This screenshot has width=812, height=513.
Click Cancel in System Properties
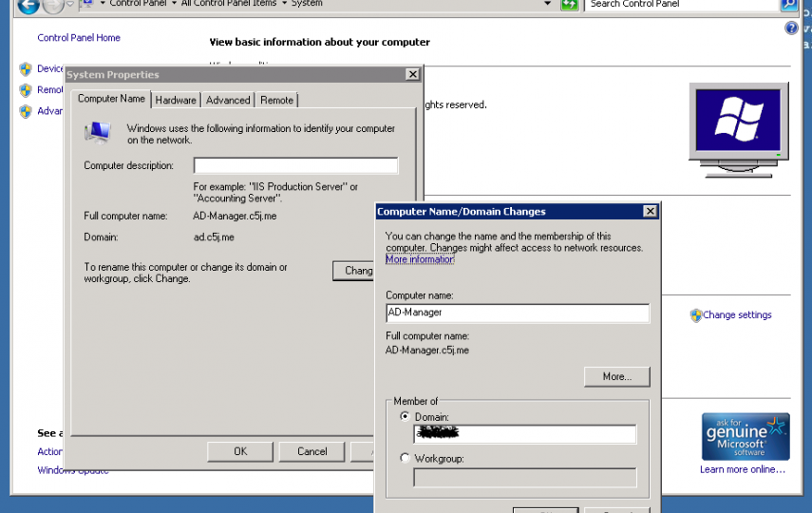pyautogui.click(x=312, y=451)
